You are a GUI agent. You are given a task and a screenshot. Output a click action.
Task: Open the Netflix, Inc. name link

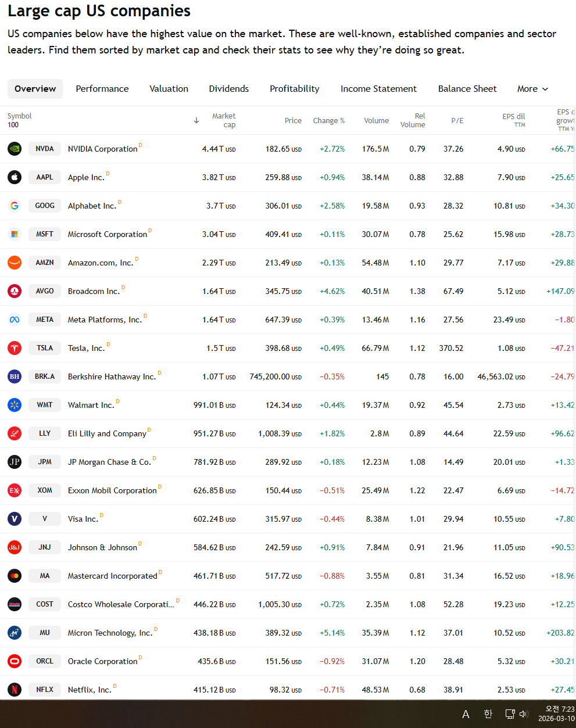coord(90,690)
